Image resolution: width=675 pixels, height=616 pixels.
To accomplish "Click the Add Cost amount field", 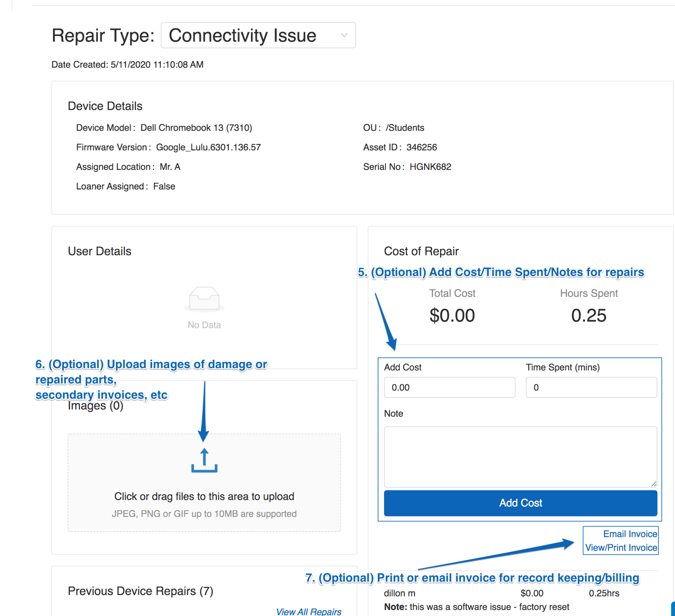I will coord(449,387).
